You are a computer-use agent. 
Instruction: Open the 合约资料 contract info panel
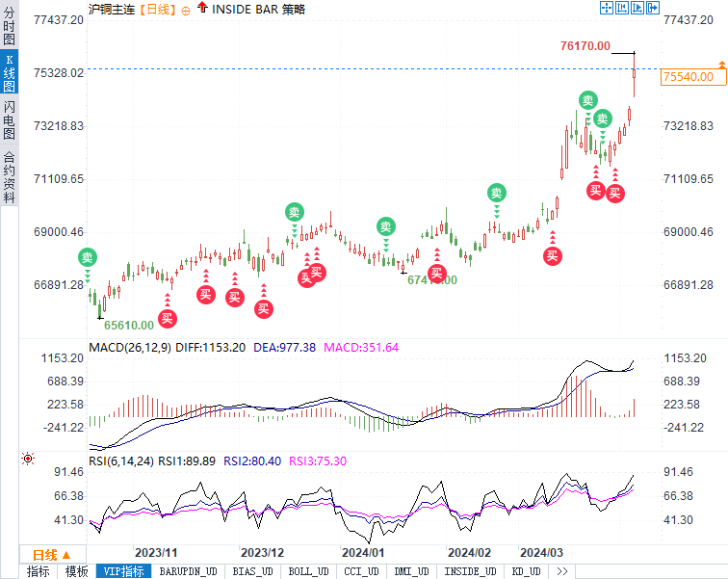pyautogui.click(x=9, y=178)
